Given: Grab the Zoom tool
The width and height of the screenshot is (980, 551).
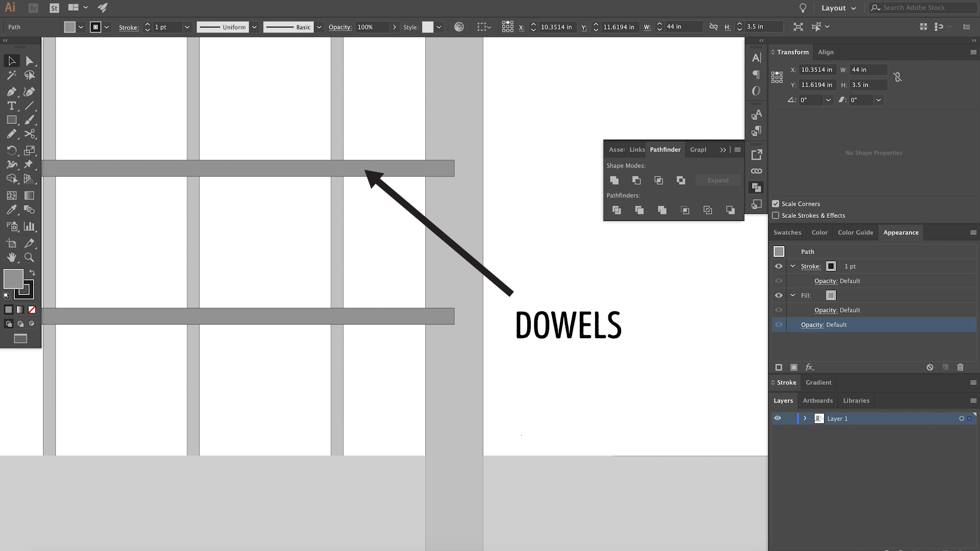Looking at the screenshot, I should coord(30,258).
